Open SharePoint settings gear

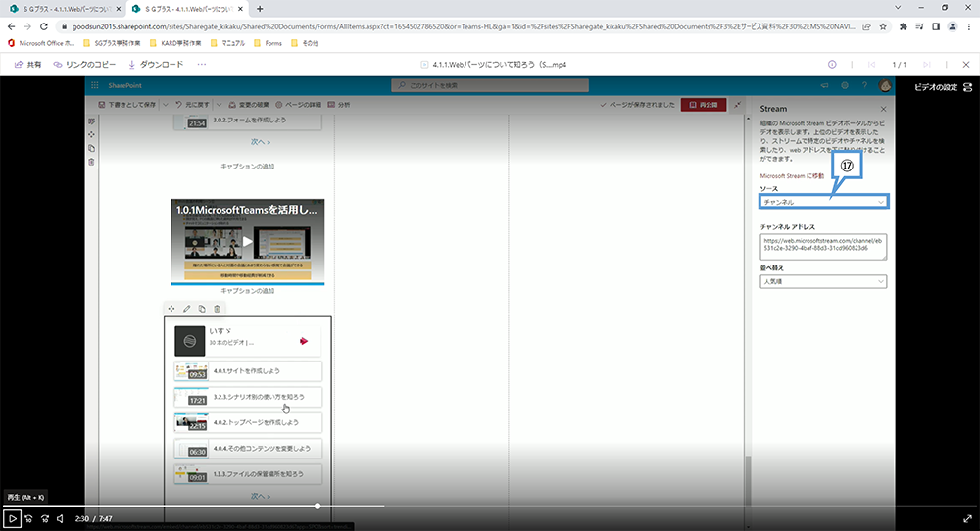pos(845,85)
